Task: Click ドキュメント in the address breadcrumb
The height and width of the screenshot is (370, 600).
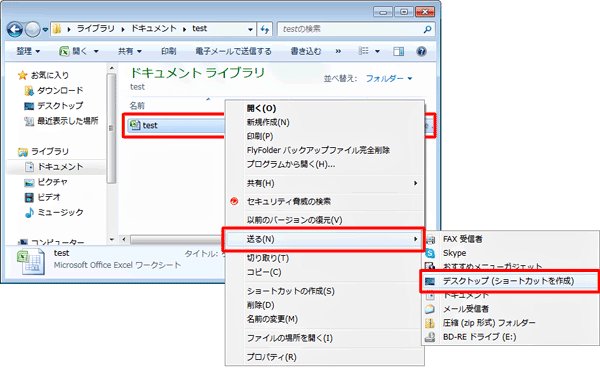Action: click(x=153, y=29)
